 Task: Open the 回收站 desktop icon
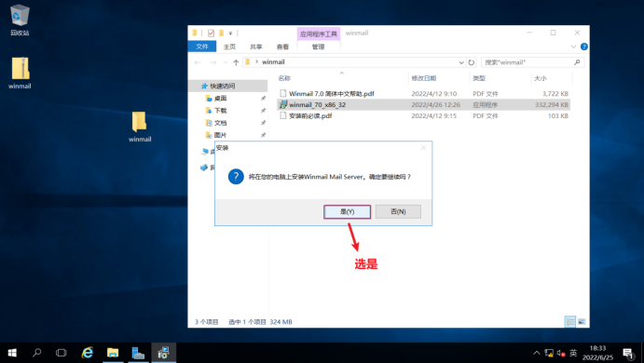[20, 20]
